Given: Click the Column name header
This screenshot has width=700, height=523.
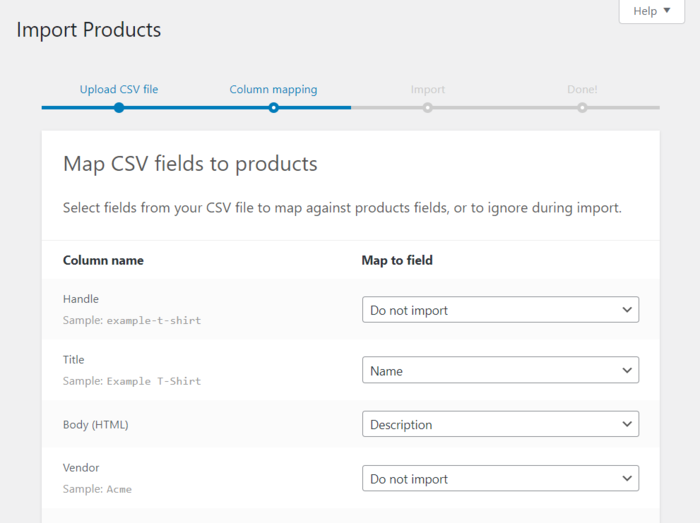Looking at the screenshot, I should click(103, 260).
